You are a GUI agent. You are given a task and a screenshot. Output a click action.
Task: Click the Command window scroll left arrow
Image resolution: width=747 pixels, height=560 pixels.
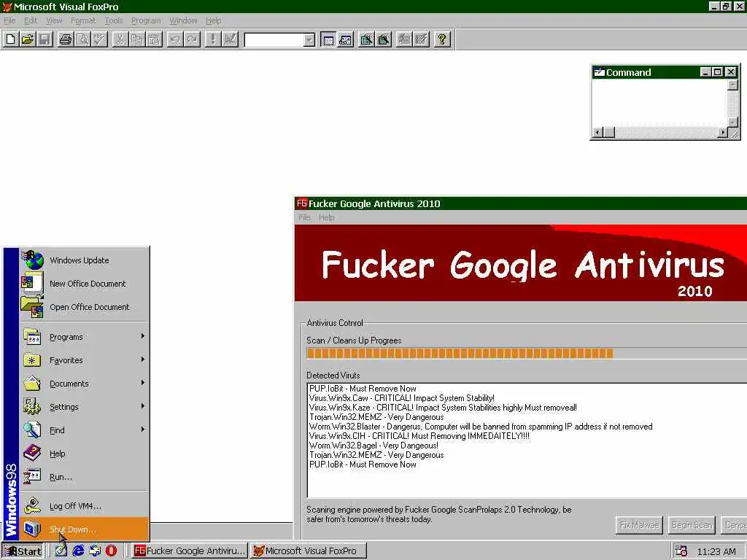click(598, 133)
